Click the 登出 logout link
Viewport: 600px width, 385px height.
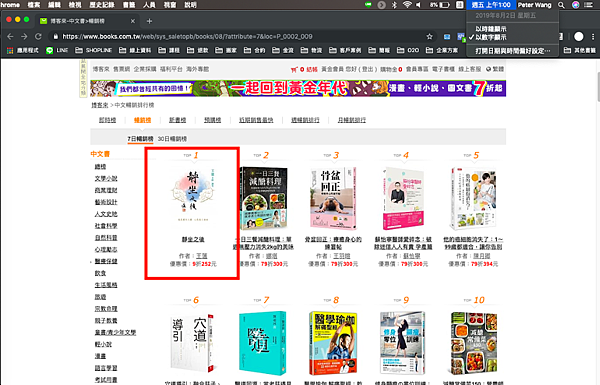367,69
